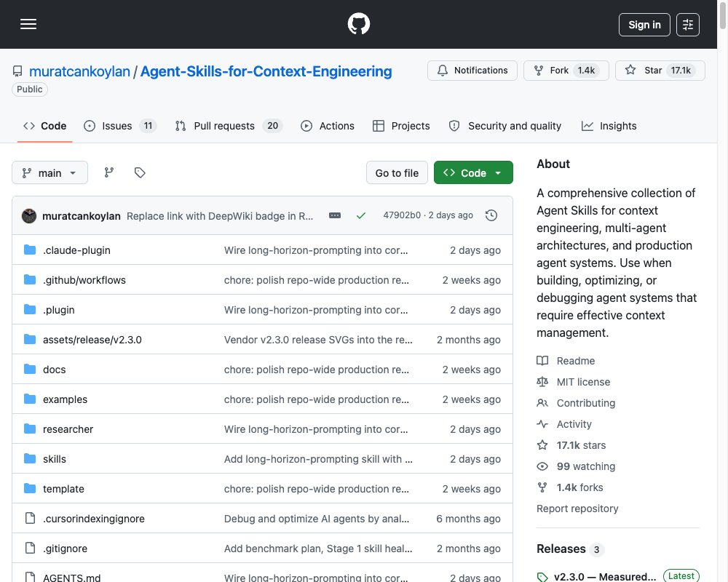Open commit 'Vendor v2.3.0 release SVGs'
The image size is (728, 582).
tap(318, 340)
